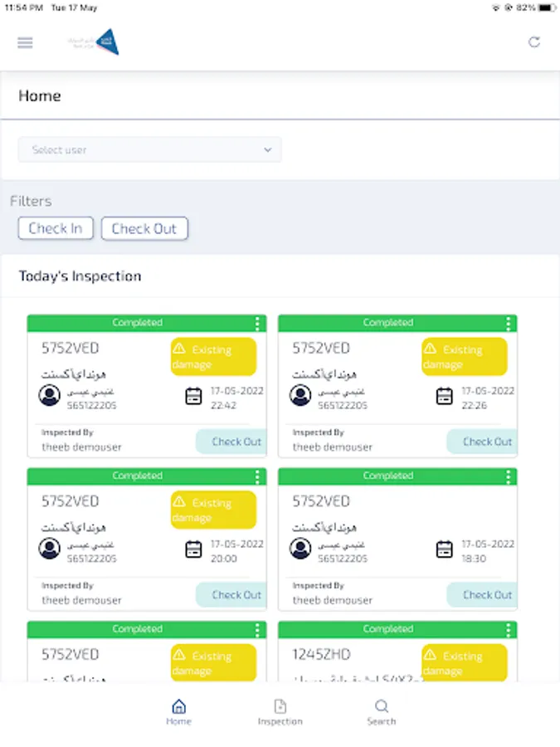Toggle the Check In filter
560x747 pixels.
(x=56, y=229)
